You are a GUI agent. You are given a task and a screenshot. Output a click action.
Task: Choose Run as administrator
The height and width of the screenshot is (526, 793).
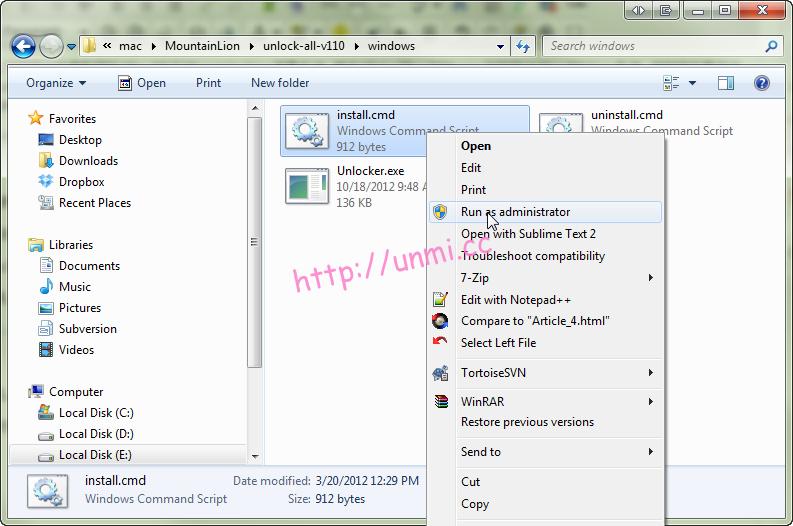[545, 212]
